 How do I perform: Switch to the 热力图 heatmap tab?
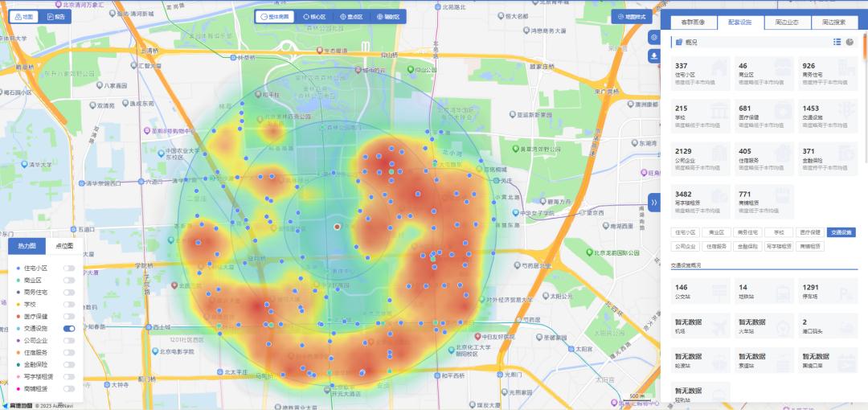coord(27,246)
